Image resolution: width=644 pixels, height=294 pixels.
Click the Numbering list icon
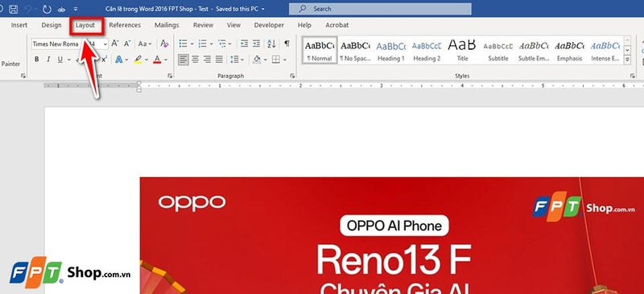click(203, 43)
